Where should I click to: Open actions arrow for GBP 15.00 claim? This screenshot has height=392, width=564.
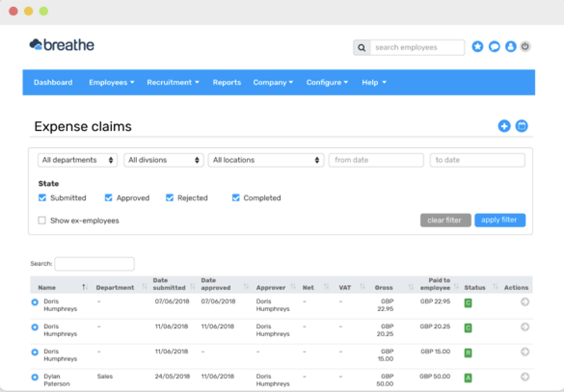click(525, 352)
